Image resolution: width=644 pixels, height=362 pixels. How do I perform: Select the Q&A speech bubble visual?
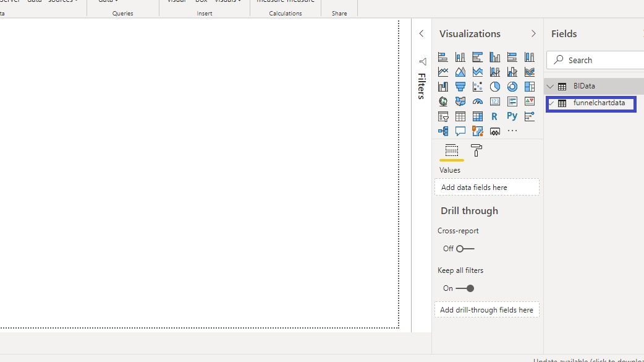460,131
